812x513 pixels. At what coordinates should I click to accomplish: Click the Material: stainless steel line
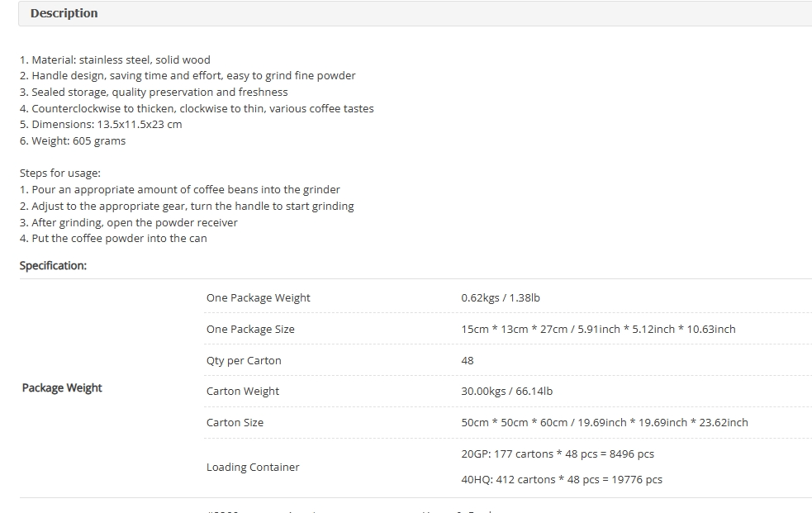(115, 59)
